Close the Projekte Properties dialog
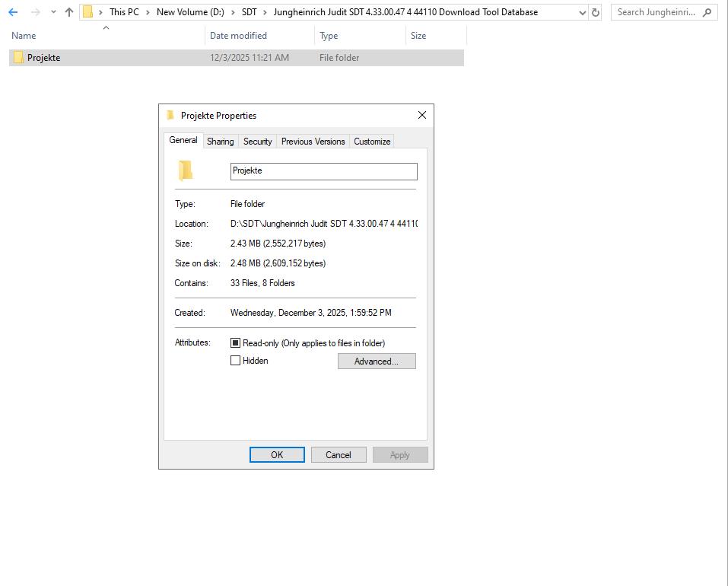Screen dimensions: 728x586 point(421,115)
